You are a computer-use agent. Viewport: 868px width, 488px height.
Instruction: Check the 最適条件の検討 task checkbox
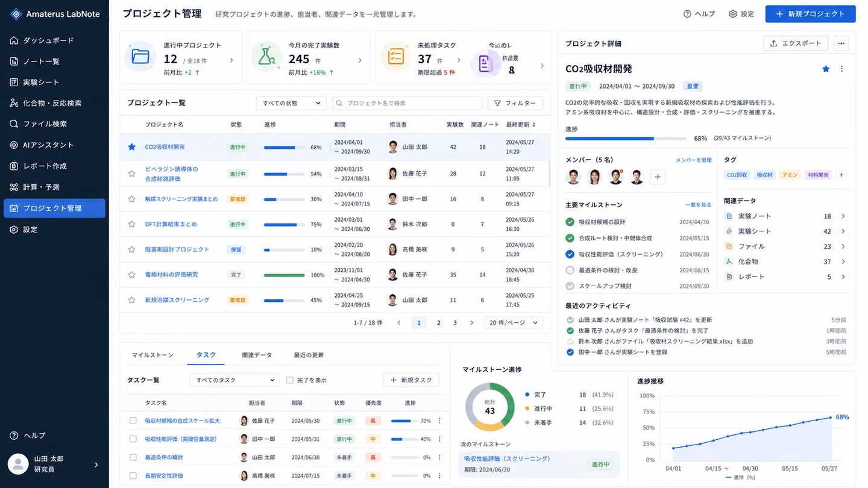[133, 457]
